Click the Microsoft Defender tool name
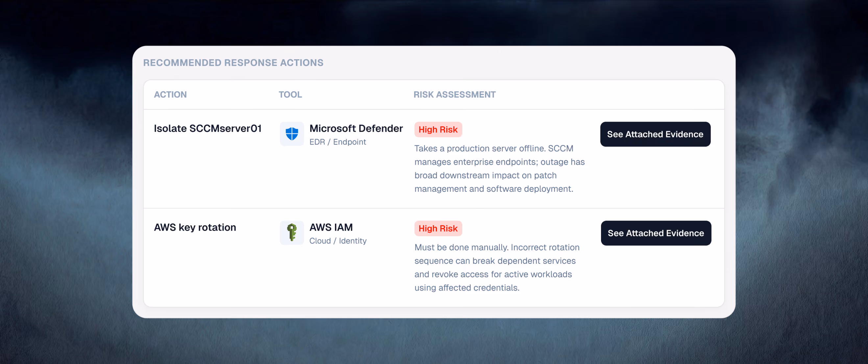This screenshot has height=364, width=868. point(356,128)
